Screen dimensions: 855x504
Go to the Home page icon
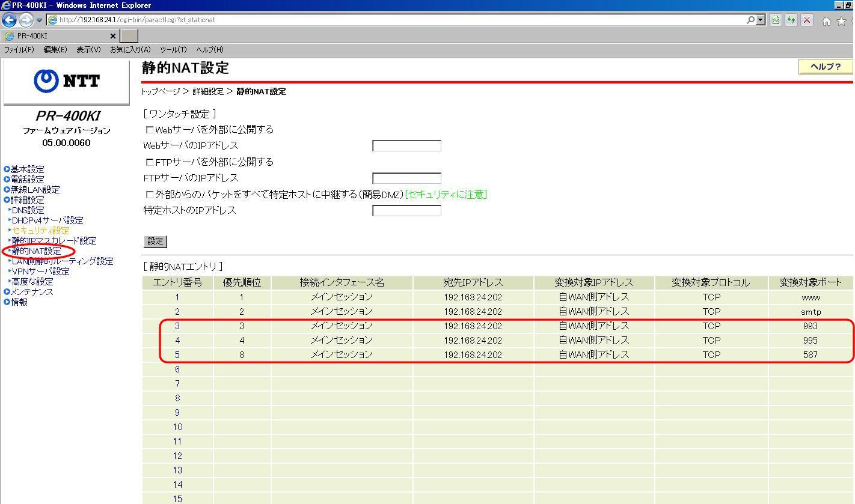click(x=827, y=21)
